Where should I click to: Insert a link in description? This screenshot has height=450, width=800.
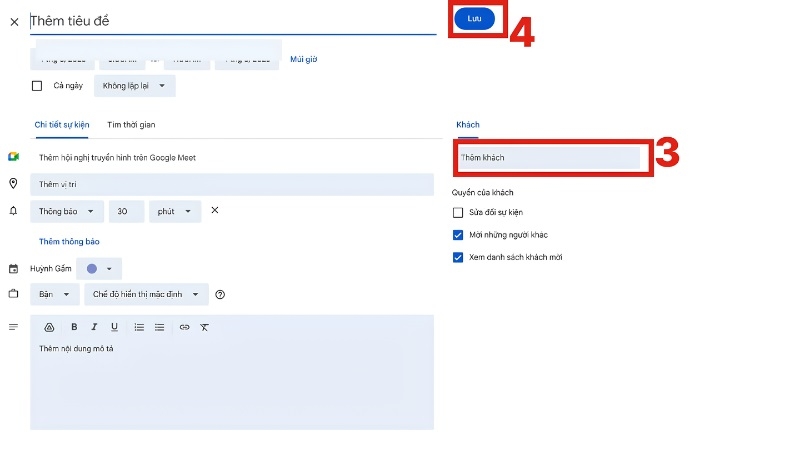click(184, 327)
